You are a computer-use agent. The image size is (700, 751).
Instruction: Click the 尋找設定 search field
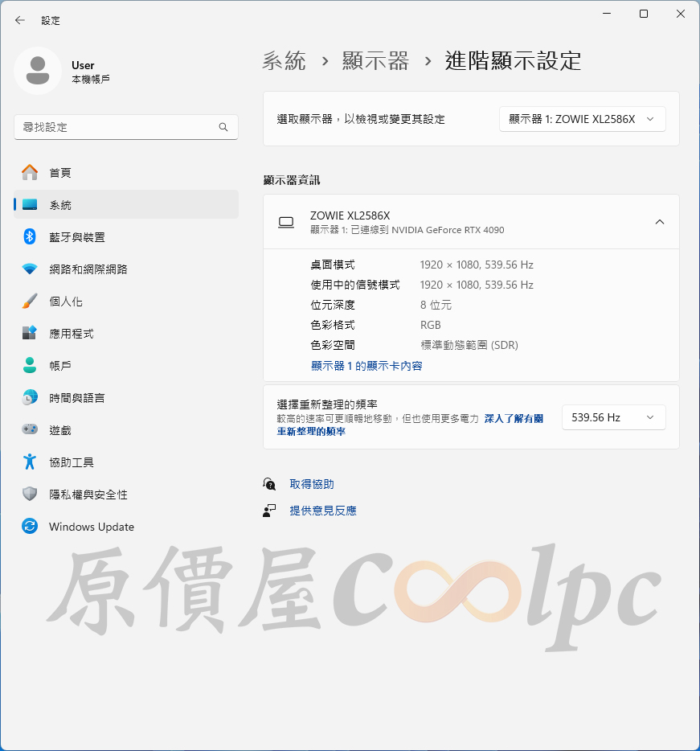[x=126, y=127]
